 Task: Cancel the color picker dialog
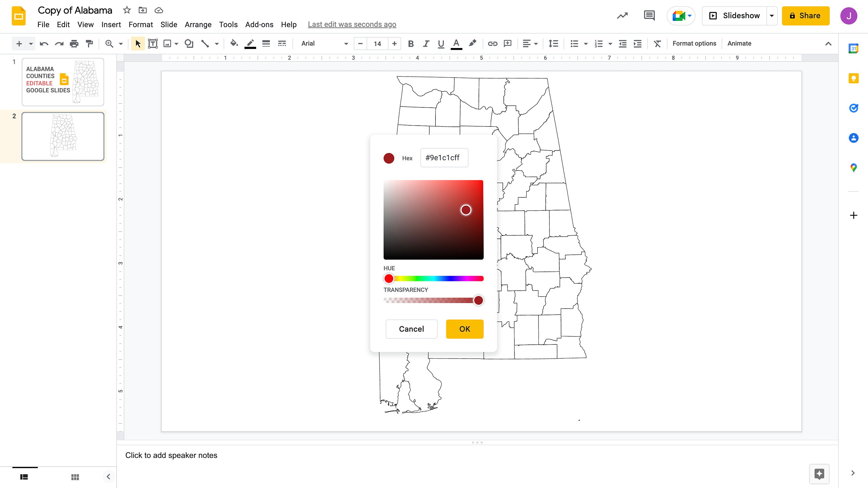click(411, 329)
